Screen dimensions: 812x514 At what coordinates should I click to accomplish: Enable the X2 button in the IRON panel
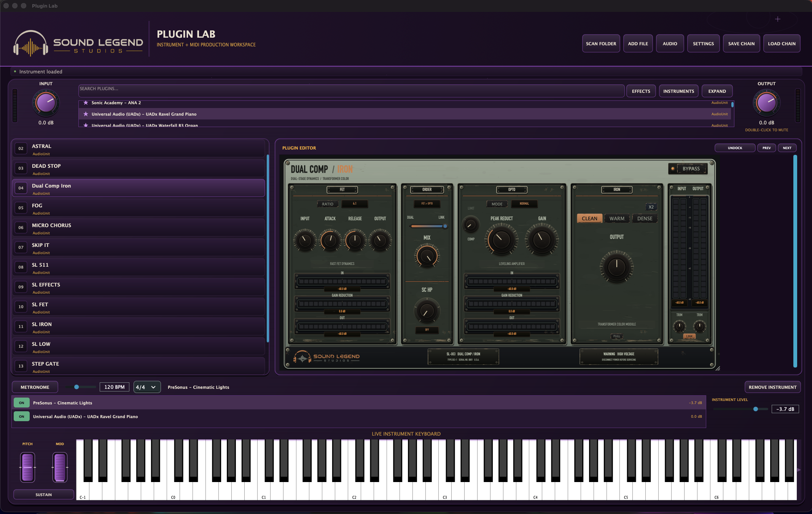coord(651,207)
